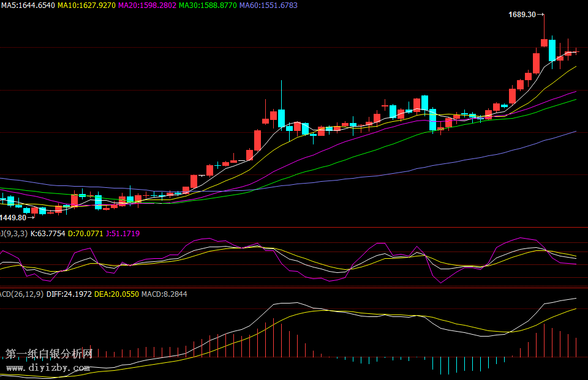The height and width of the screenshot is (380, 588).
Task: Click the tallest red MACD histogram bar
Action: [544, 340]
